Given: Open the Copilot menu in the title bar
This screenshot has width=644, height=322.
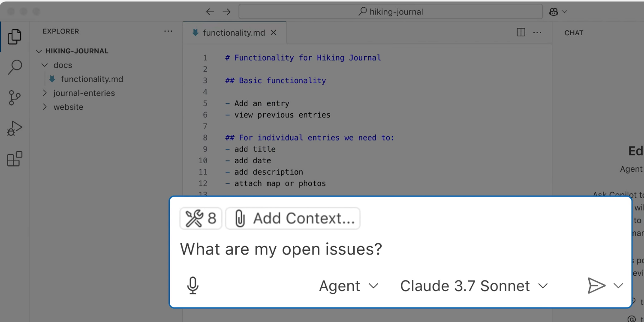Looking at the screenshot, I should (x=557, y=12).
